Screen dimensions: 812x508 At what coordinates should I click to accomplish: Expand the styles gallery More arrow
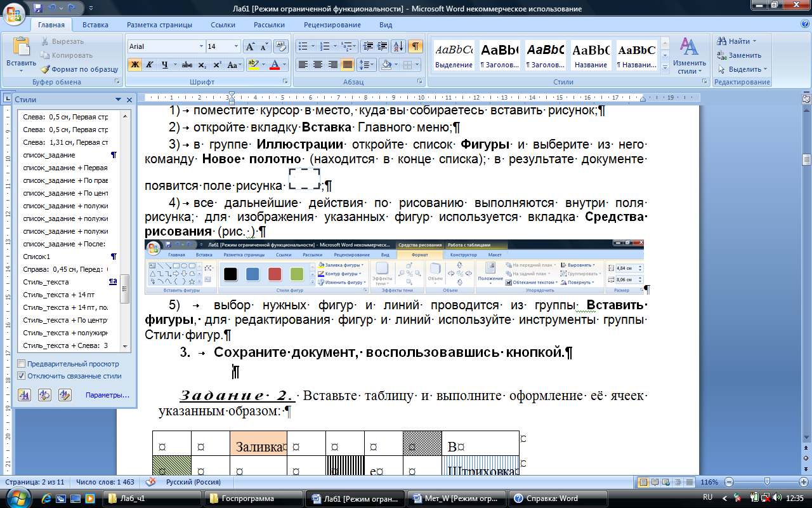pos(664,66)
